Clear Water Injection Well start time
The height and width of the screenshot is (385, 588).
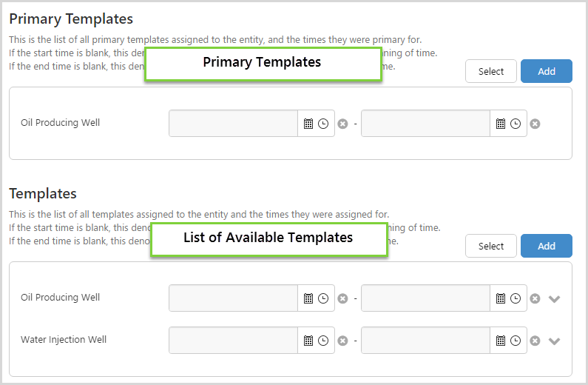(342, 341)
